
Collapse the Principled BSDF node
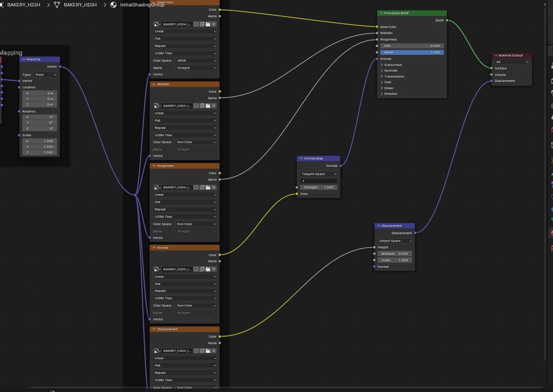coord(381,13)
